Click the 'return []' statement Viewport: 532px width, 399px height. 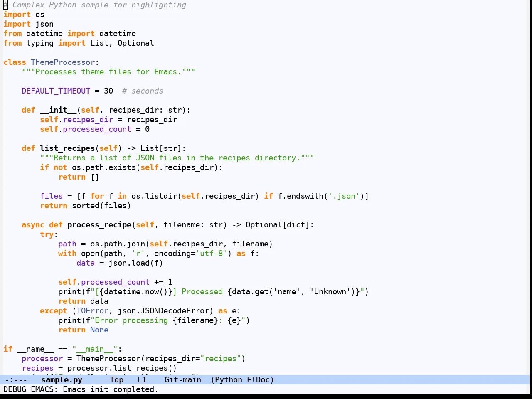pos(79,177)
